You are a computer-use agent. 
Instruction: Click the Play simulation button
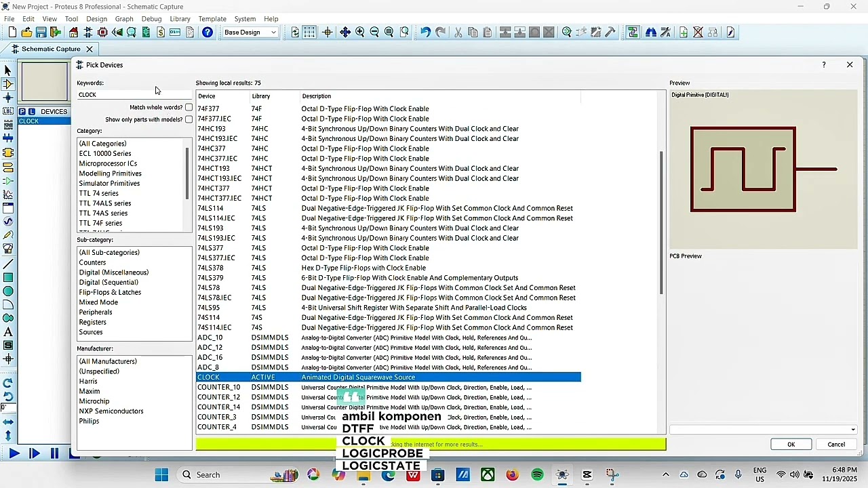[x=14, y=453]
